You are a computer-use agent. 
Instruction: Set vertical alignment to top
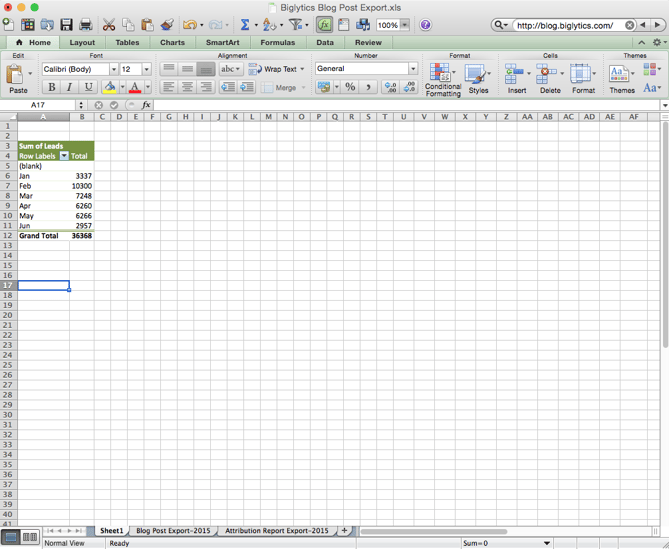pyautogui.click(x=169, y=69)
